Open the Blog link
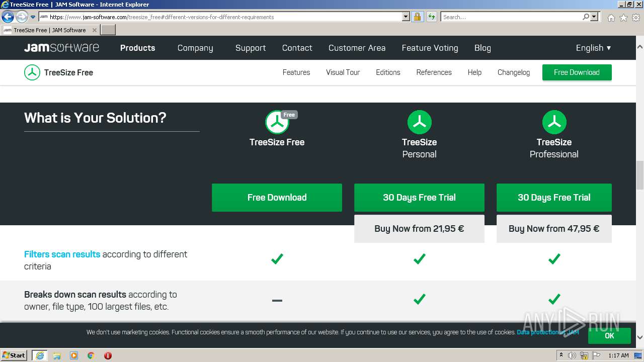Image resolution: width=644 pixels, height=362 pixels. coord(482,48)
